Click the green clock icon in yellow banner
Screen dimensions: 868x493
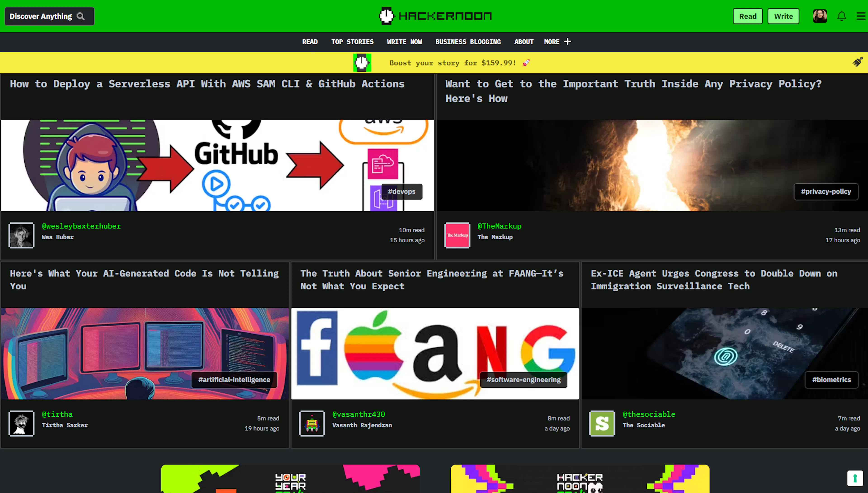362,63
